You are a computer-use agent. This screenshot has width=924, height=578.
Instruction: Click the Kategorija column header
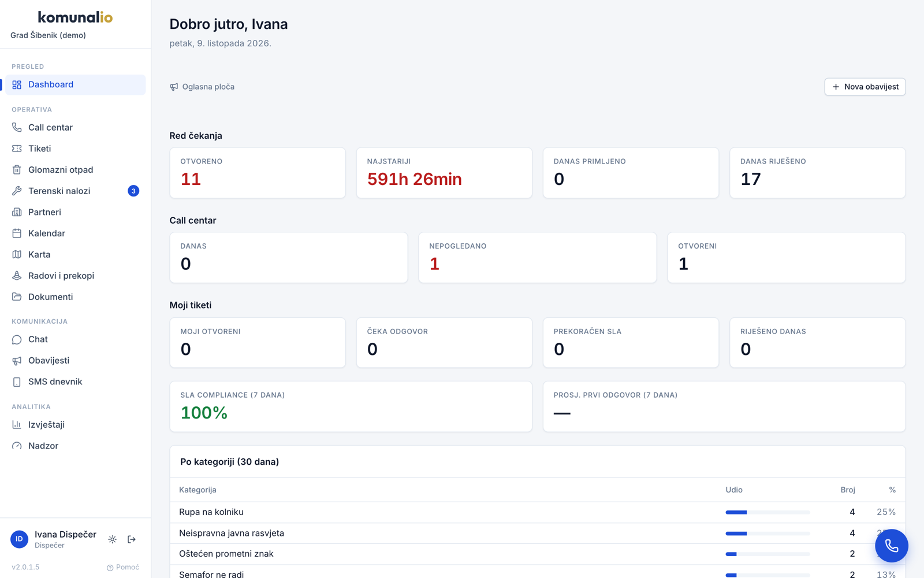pos(198,490)
